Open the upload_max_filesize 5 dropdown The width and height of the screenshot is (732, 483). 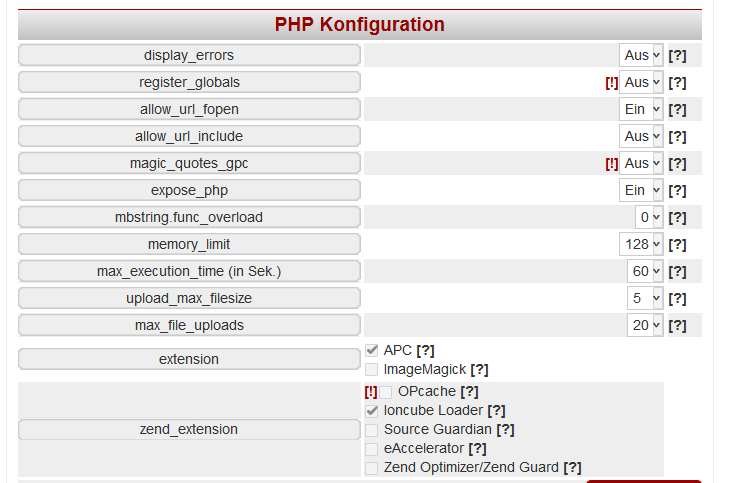[x=645, y=299]
